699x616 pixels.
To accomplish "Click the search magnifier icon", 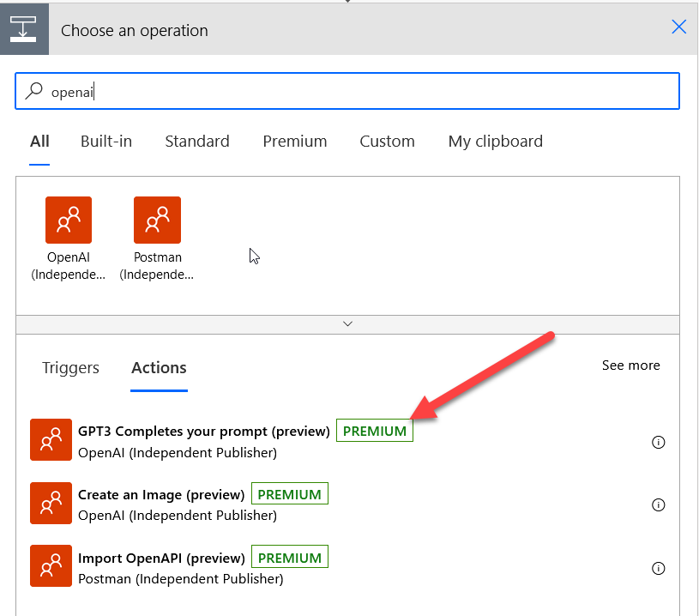I will (34, 91).
